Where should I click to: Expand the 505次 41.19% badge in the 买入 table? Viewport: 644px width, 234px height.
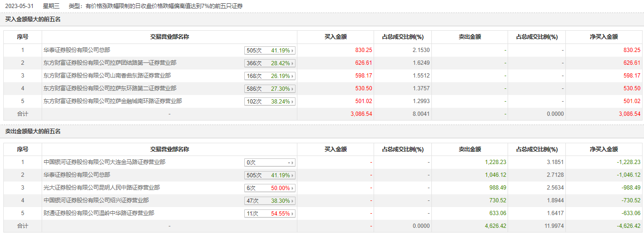tap(270, 51)
